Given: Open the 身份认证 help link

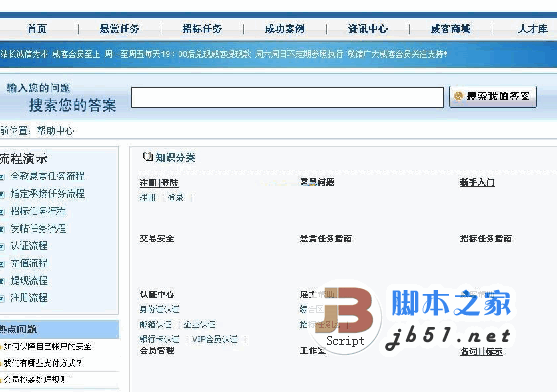Looking at the screenshot, I should pos(159,309).
